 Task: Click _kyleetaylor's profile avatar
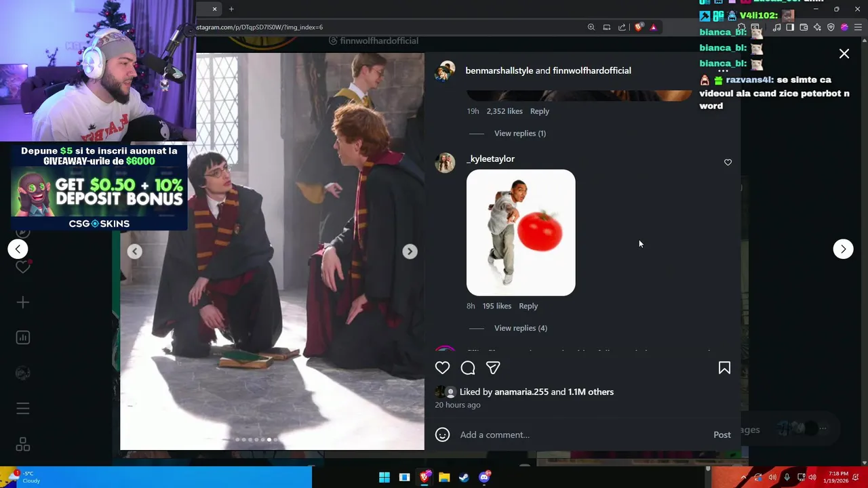coord(445,163)
